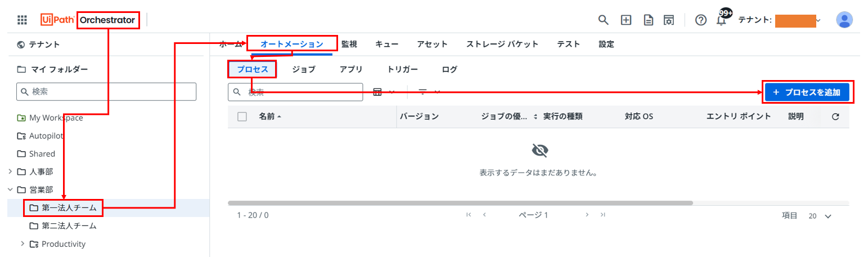The height and width of the screenshot is (257, 868).
Task: Select the 第二法人チーム folder
Action: tap(69, 226)
